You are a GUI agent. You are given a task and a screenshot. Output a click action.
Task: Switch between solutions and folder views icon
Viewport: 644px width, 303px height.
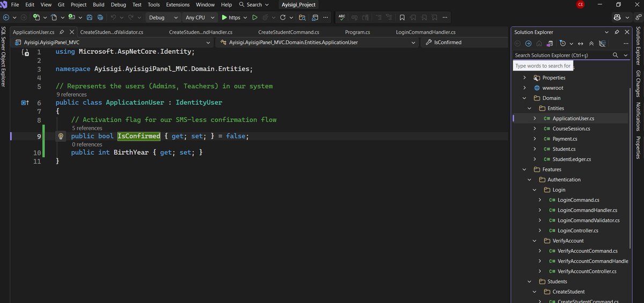[550, 44]
